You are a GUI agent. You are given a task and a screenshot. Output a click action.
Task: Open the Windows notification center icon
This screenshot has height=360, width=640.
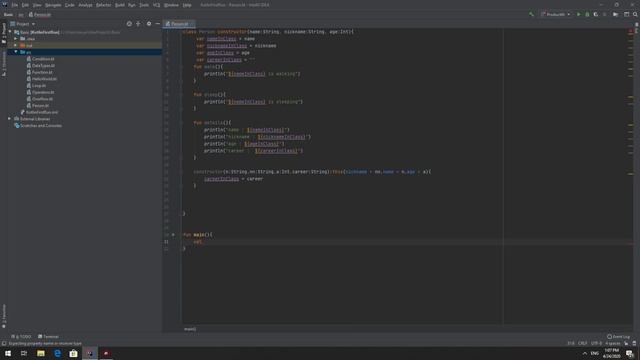tap(630, 353)
